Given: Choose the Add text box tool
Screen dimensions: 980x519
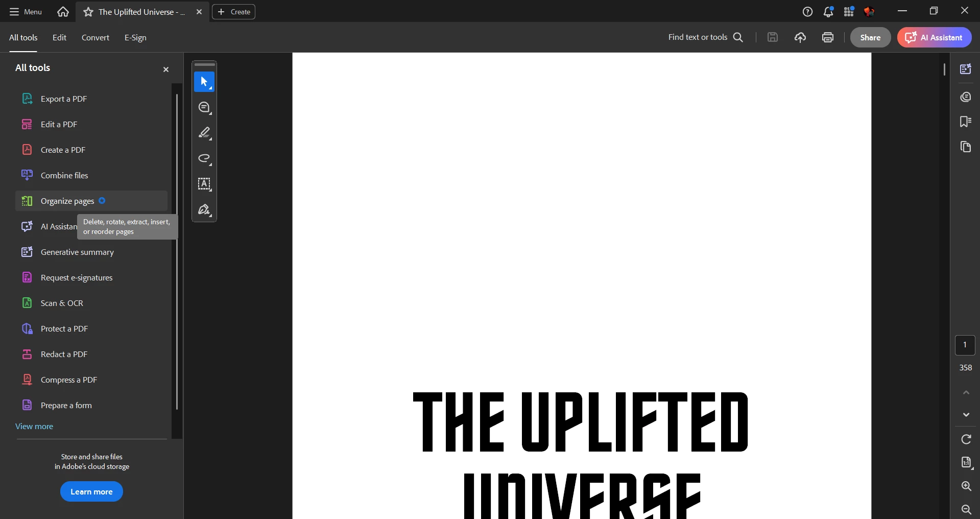Looking at the screenshot, I should coord(204,184).
